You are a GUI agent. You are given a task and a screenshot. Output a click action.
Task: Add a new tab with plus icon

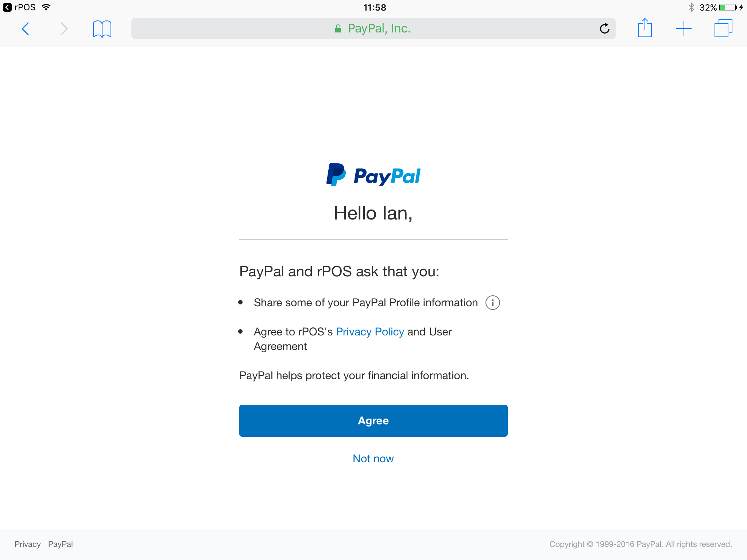684,28
